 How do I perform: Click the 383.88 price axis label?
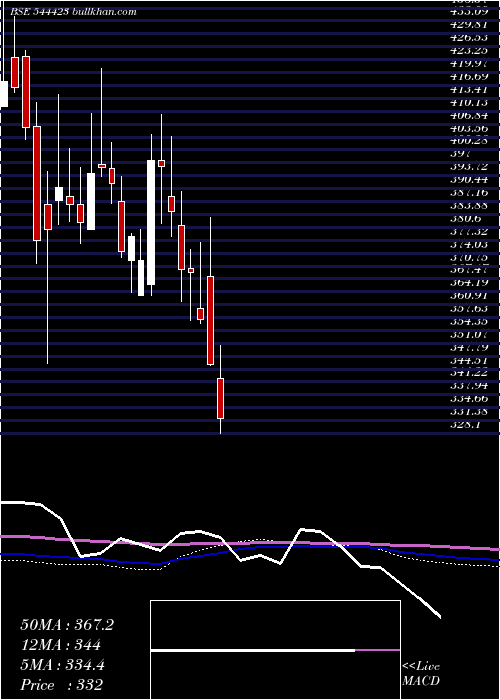click(468, 205)
